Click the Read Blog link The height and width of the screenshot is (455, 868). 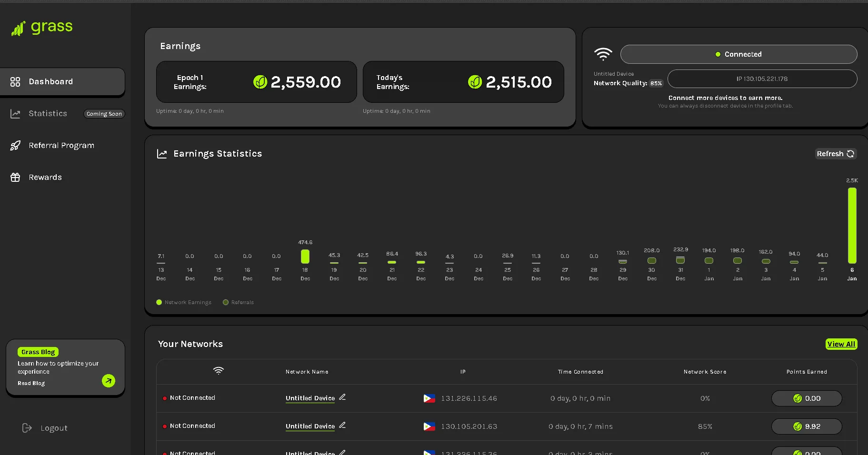pos(31,383)
